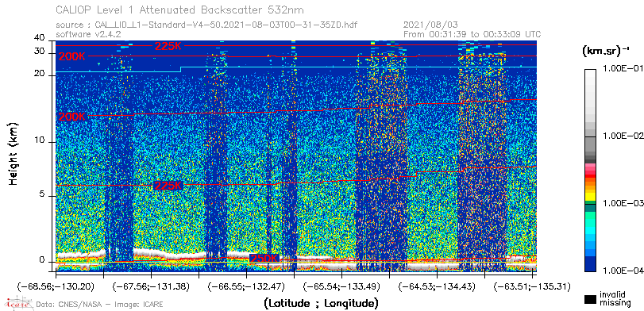This screenshot has height=311, width=644.
Task: Click the '200K' label between 10 and 20 km
Action: [72, 117]
